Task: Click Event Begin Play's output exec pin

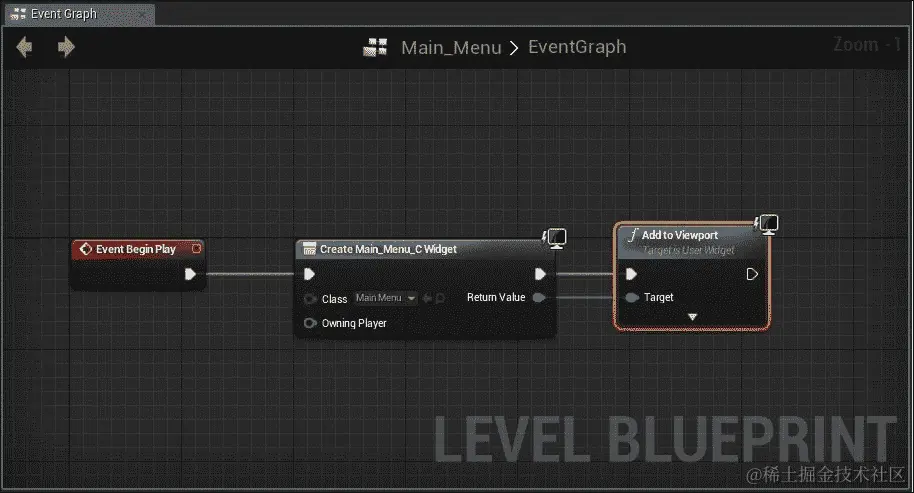Action: [x=190, y=274]
